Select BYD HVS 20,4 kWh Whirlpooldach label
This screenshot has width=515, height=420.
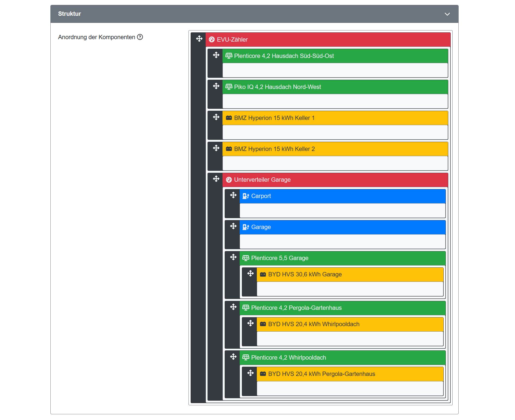click(x=314, y=324)
